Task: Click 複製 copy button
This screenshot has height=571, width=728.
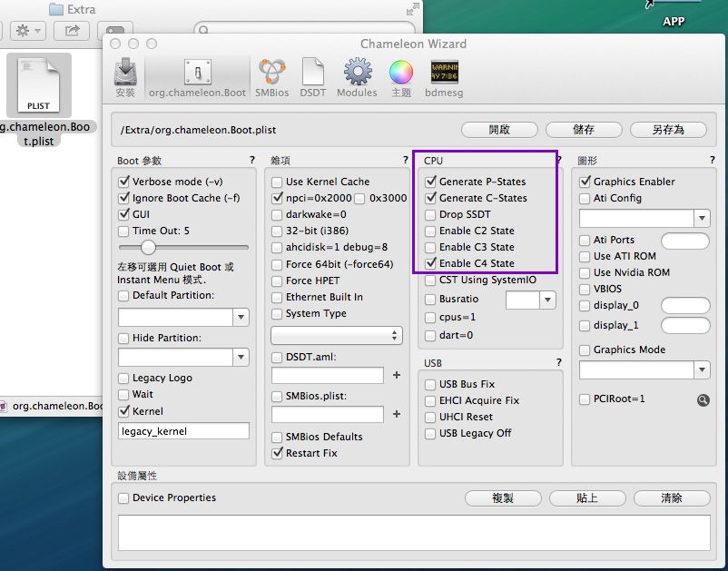Action: (503, 498)
